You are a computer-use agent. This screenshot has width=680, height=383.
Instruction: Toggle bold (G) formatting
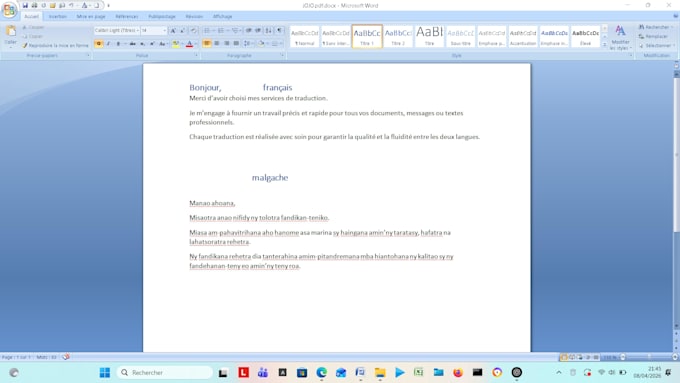point(99,44)
